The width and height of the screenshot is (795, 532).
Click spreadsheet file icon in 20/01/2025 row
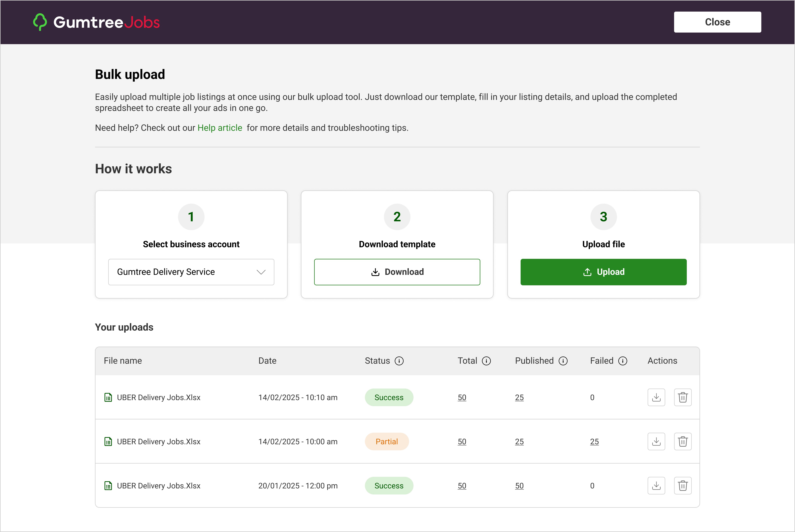coord(108,485)
